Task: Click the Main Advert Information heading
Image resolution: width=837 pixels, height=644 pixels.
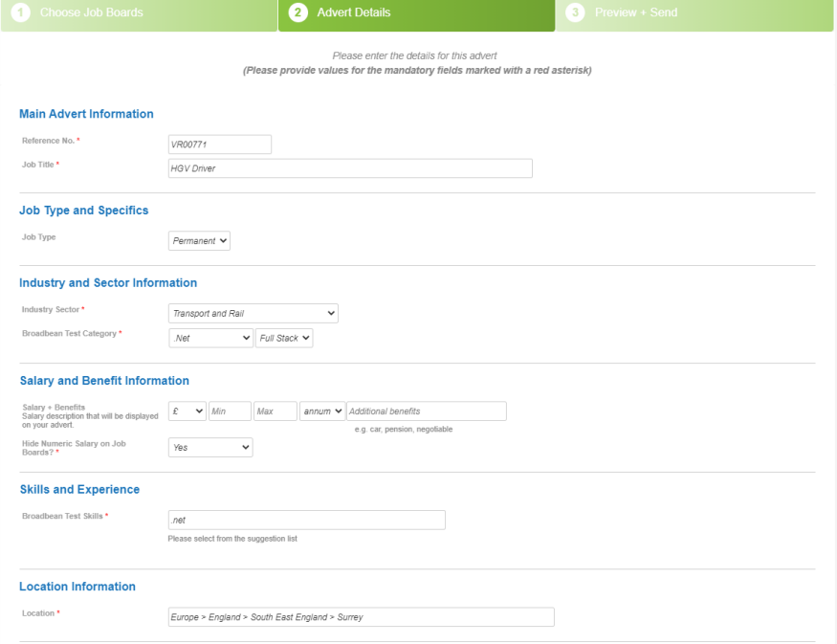Action: pyautogui.click(x=86, y=114)
